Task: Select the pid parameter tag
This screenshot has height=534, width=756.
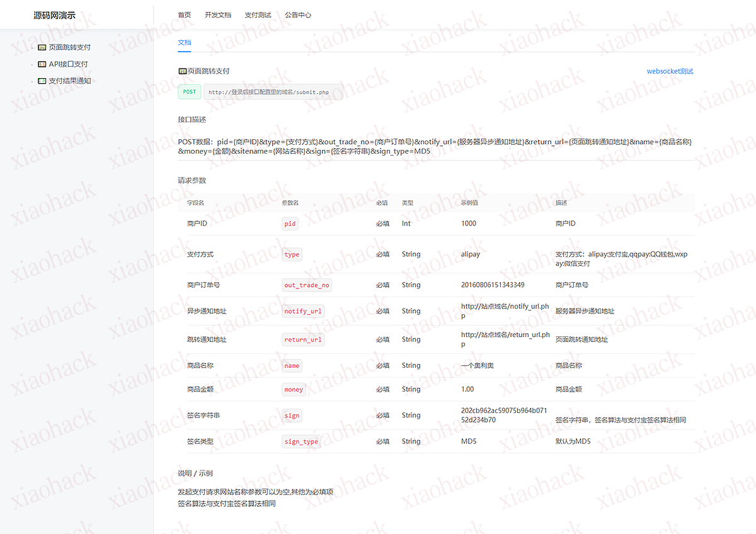Action: 290,224
